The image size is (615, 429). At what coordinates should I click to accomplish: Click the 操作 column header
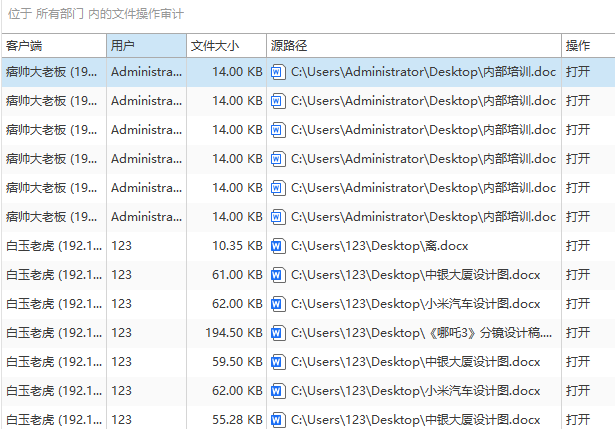tap(588, 46)
